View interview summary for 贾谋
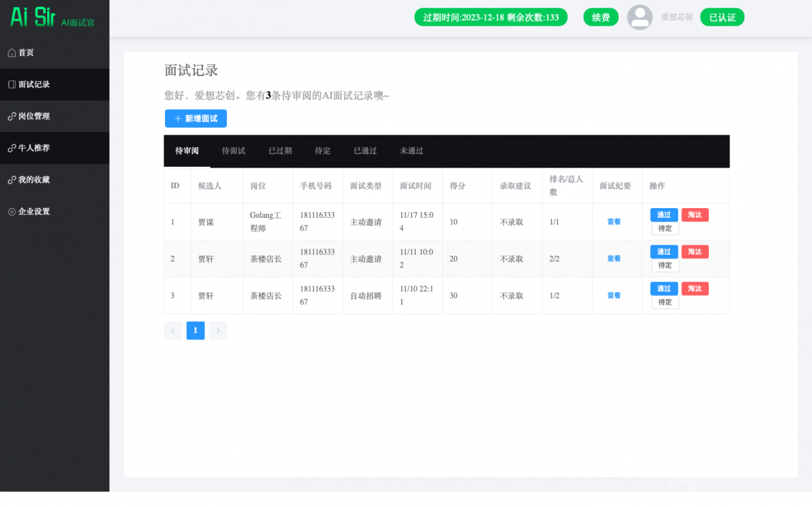Image resolution: width=812 pixels, height=507 pixels. click(x=614, y=222)
